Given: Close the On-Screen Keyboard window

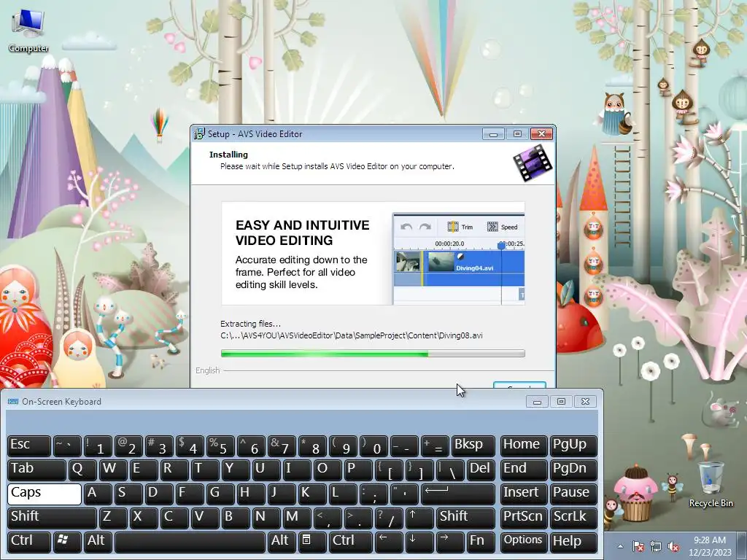Looking at the screenshot, I should tap(586, 402).
